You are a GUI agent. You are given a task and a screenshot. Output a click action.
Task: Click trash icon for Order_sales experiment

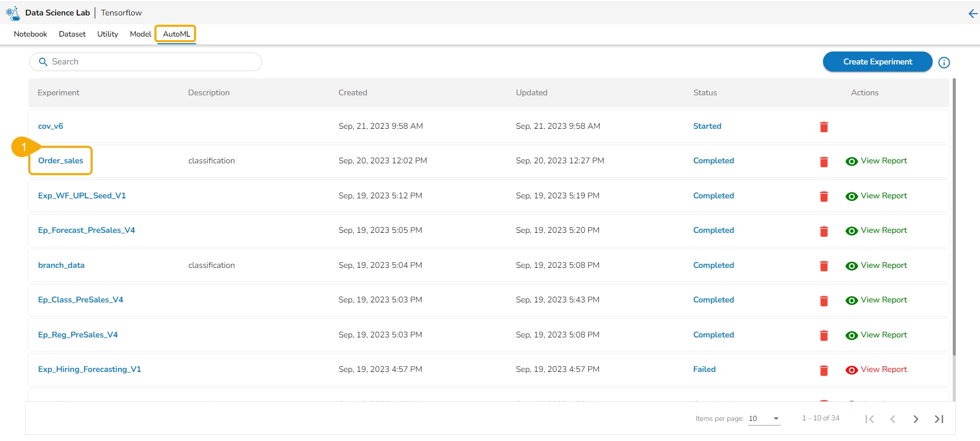tap(824, 162)
